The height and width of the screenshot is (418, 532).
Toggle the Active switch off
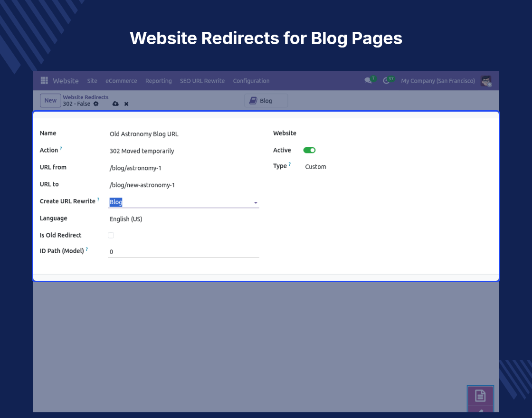309,150
